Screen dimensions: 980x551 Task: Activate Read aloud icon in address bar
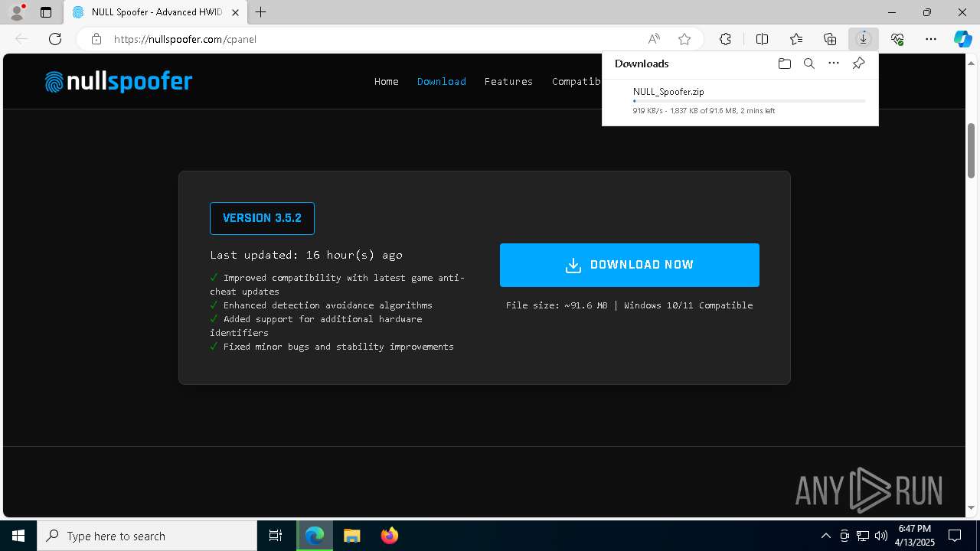pos(654,39)
